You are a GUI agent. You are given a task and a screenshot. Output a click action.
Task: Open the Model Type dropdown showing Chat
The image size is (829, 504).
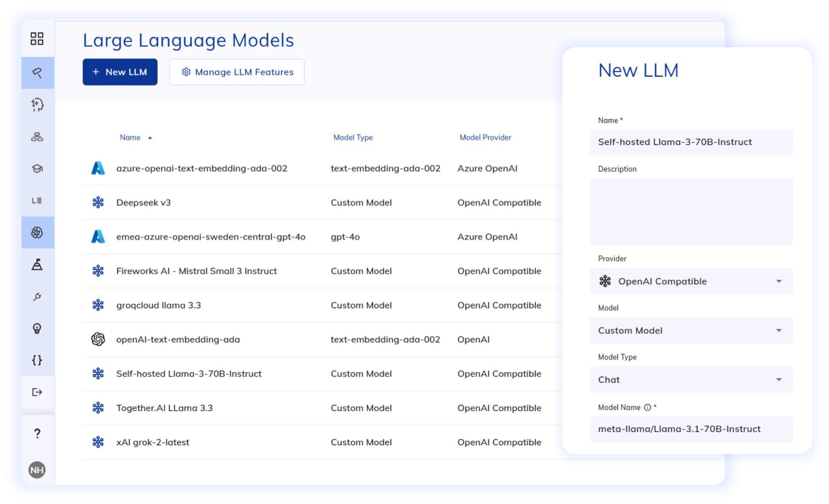tap(691, 379)
